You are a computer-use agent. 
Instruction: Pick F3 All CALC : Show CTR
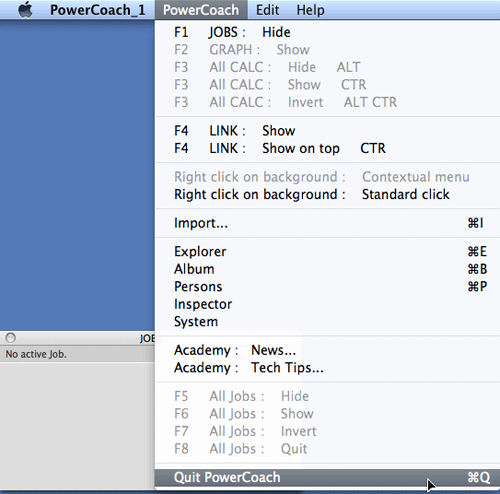[327, 85]
